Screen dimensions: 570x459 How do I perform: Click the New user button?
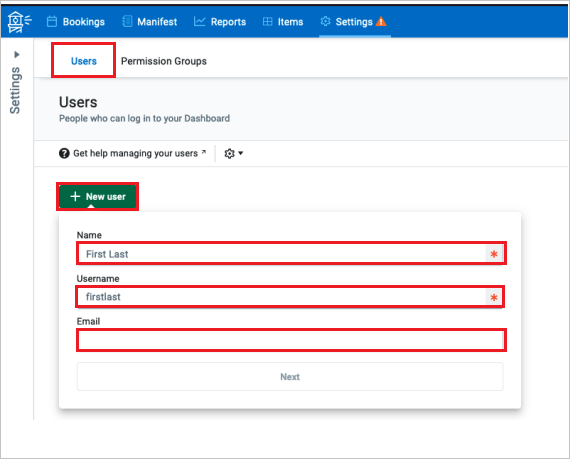[97, 196]
